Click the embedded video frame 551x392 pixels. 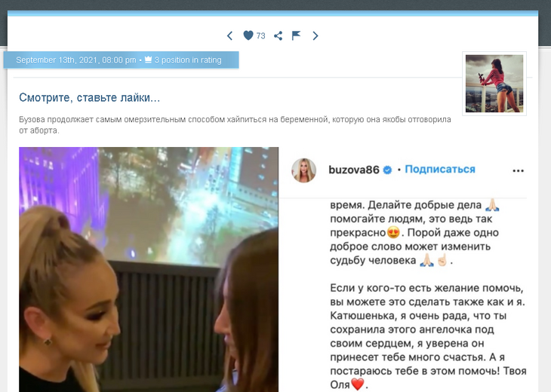click(149, 269)
